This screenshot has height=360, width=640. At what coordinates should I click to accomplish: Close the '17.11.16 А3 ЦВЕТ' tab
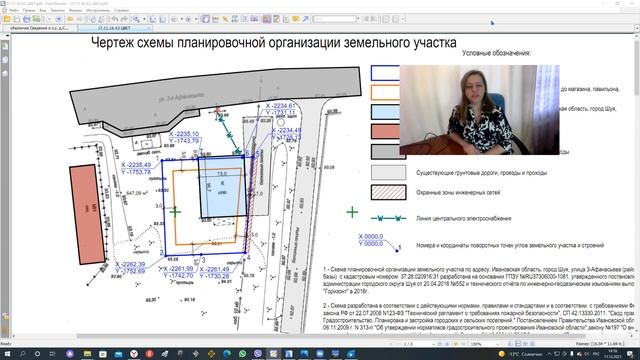point(149,28)
